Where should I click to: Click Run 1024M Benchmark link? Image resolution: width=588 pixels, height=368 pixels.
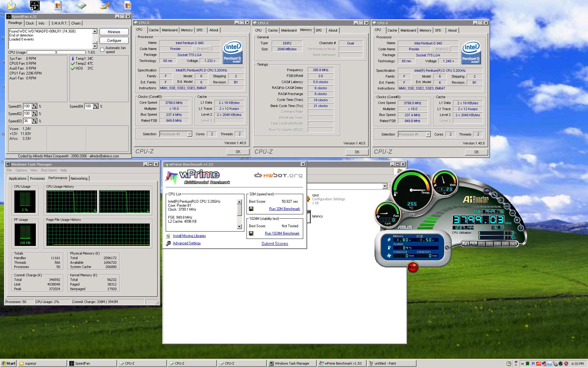pyautogui.click(x=282, y=233)
